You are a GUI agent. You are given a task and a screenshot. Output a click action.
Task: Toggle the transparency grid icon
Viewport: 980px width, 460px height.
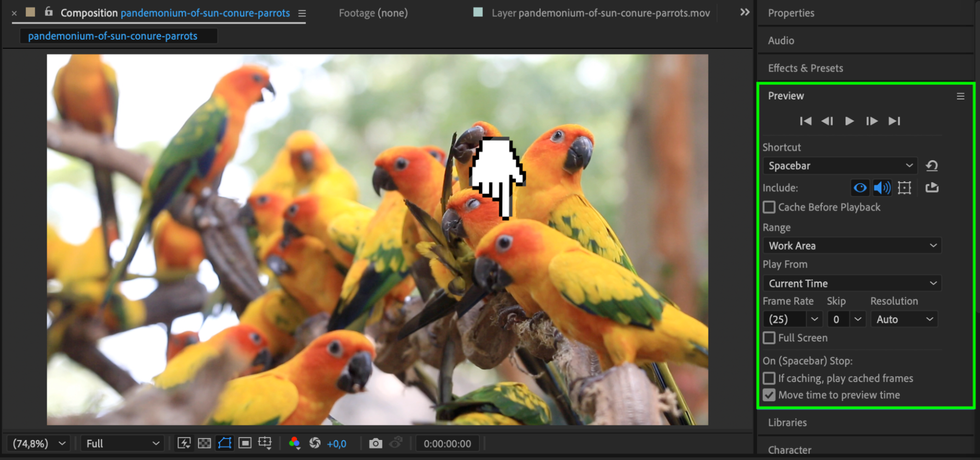tap(204, 443)
